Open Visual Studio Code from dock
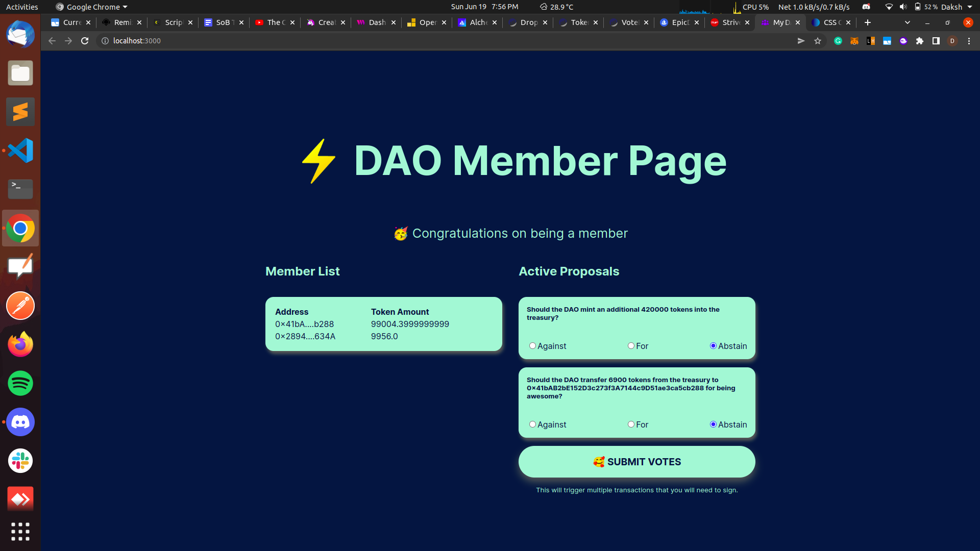980x551 pixels. (x=20, y=151)
